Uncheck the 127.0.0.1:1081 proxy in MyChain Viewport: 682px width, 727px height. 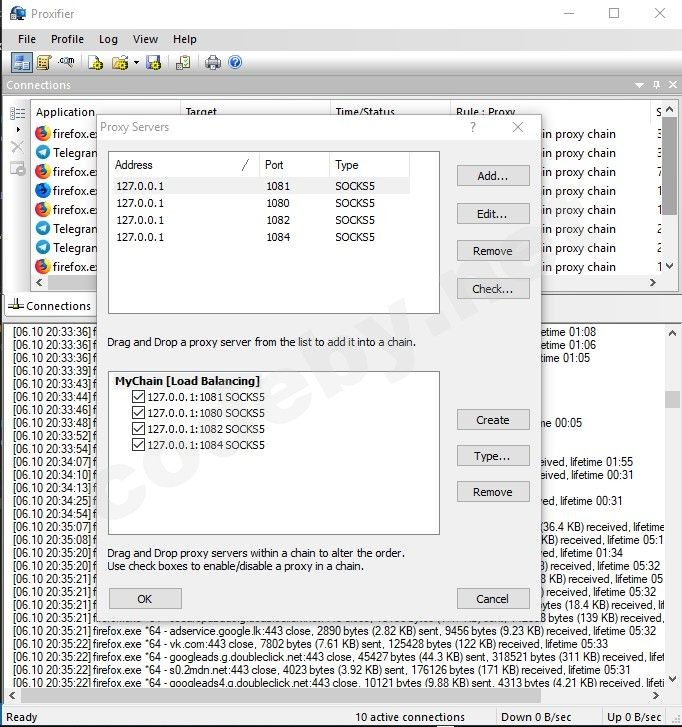(x=138, y=397)
